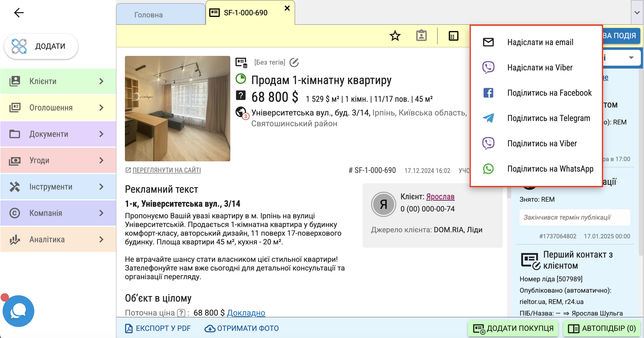
Task: Open Докладно price details link
Action: pos(246,313)
